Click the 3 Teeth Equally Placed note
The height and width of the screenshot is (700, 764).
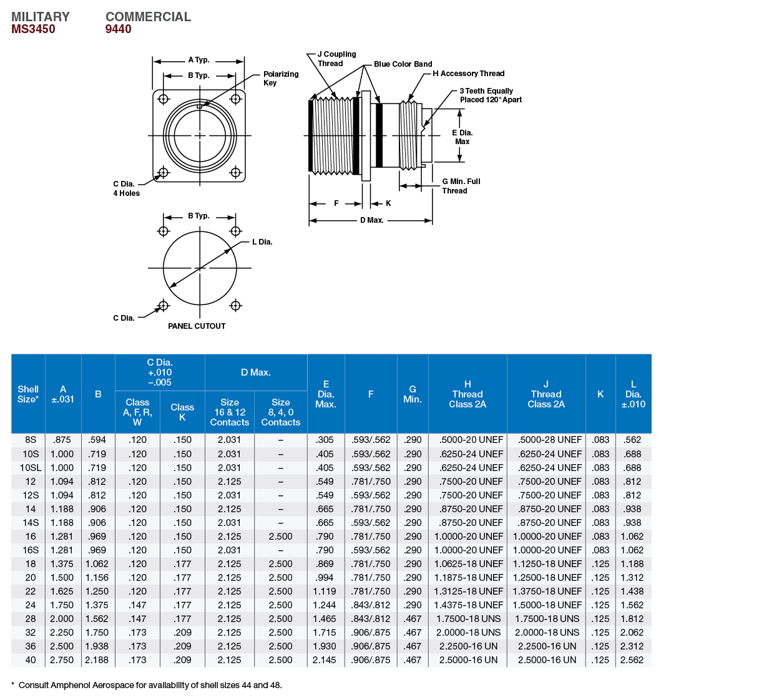pos(490,95)
